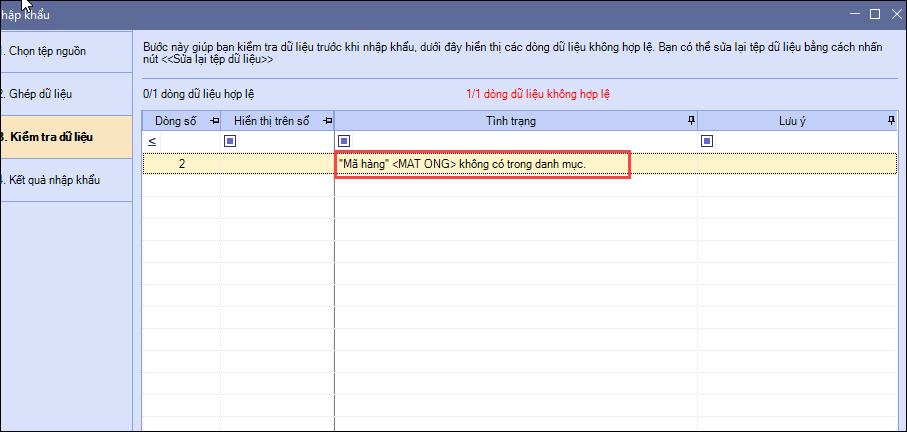The width and height of the screenshot is (907, 432).
Task: Maximize the import window
Action: coord(874,14)
